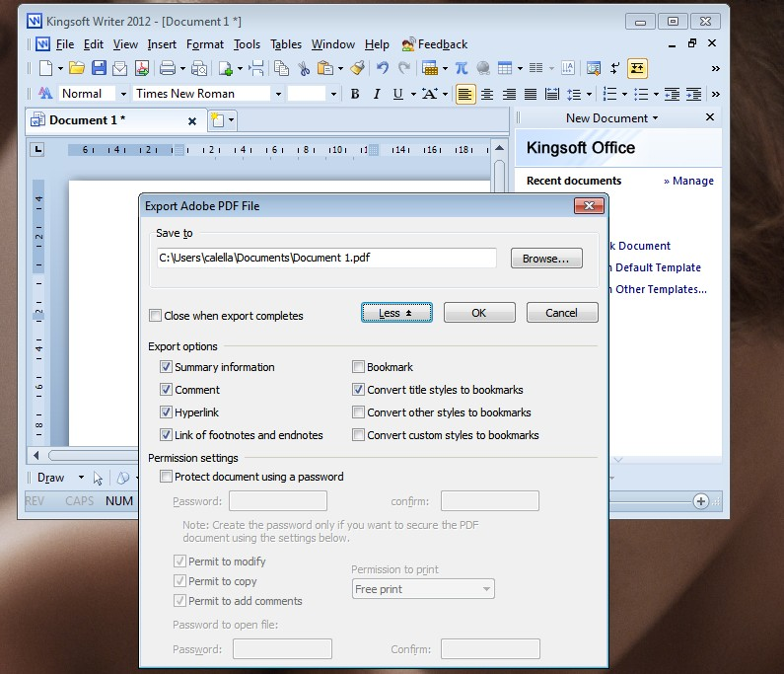The image size is (784, 674).
Task: Open Print Preview from the toolbar
Action: click(199, 68)
